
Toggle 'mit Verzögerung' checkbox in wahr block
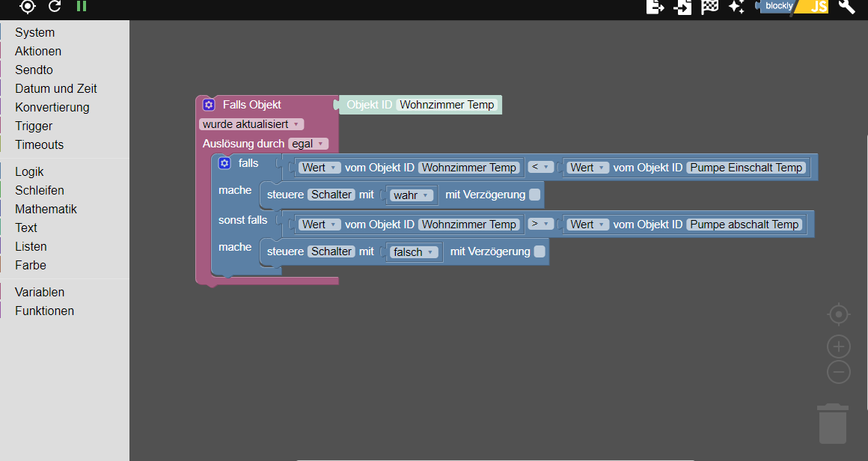tap(535, 195)
